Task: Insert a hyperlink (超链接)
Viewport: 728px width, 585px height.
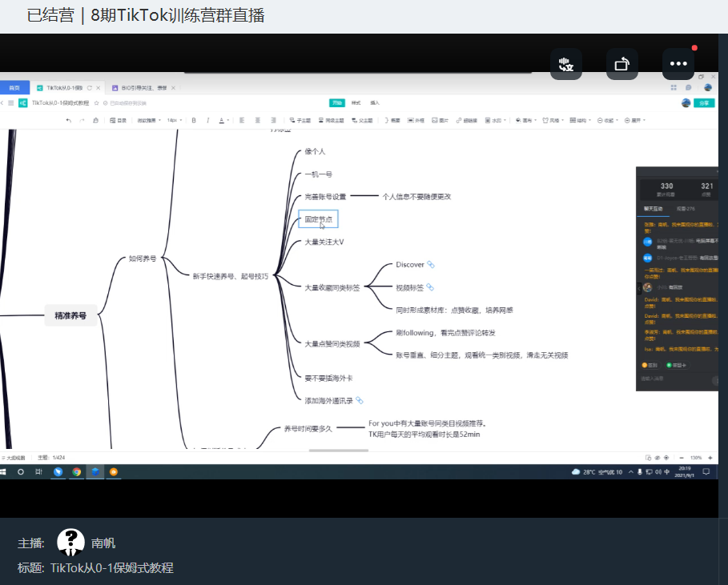Action: point(467,120)
